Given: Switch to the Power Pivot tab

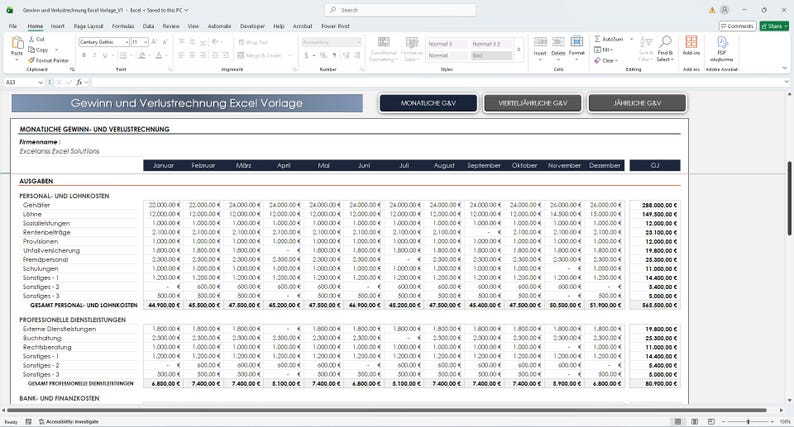Looking at the screenshot, I should point(335,26).
